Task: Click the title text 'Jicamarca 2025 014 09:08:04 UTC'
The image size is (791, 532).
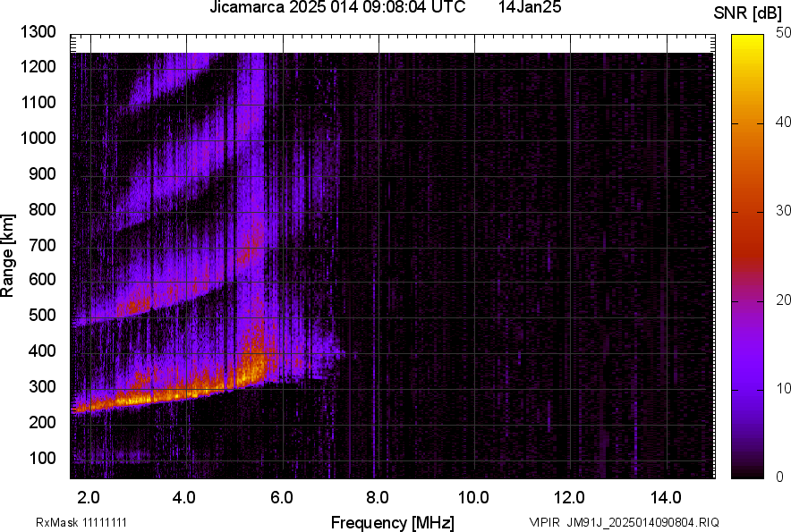Action: [x=337, y=7]
